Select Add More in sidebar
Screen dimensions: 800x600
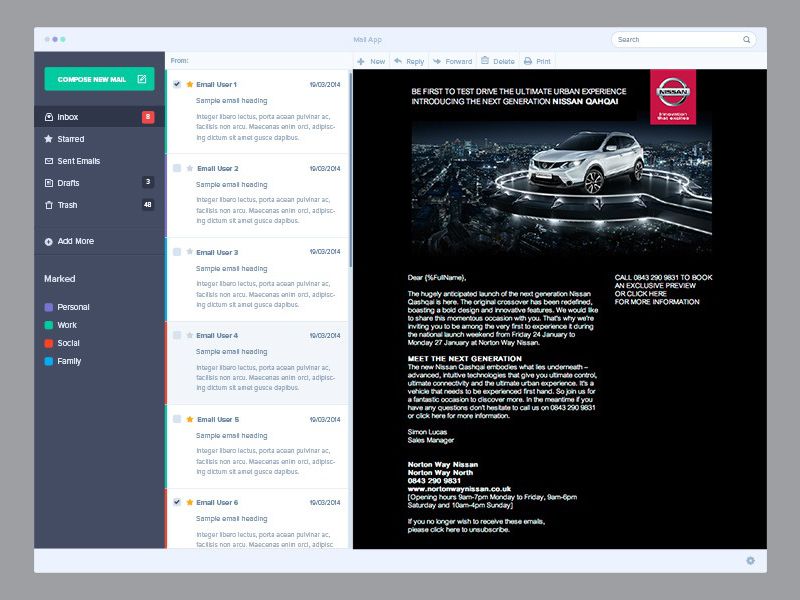(x=99, y=241)
